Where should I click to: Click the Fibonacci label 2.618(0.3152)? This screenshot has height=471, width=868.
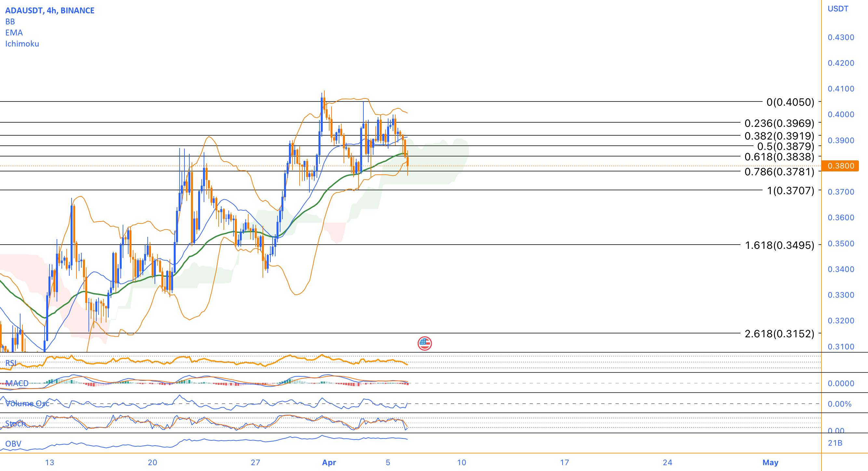[x=780, y=334]
